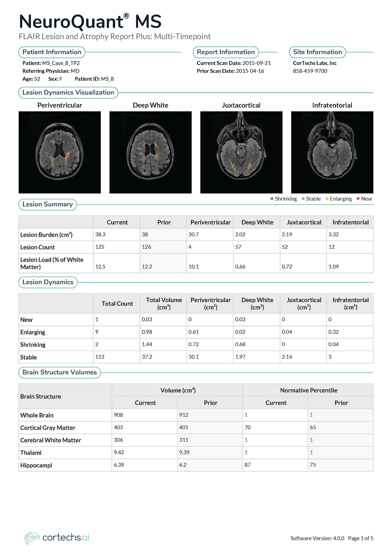Image resolution: width=392 pixels, height=554 pixels.
Task: Select the Patient Information section header
Action: [x=52, y=52]
